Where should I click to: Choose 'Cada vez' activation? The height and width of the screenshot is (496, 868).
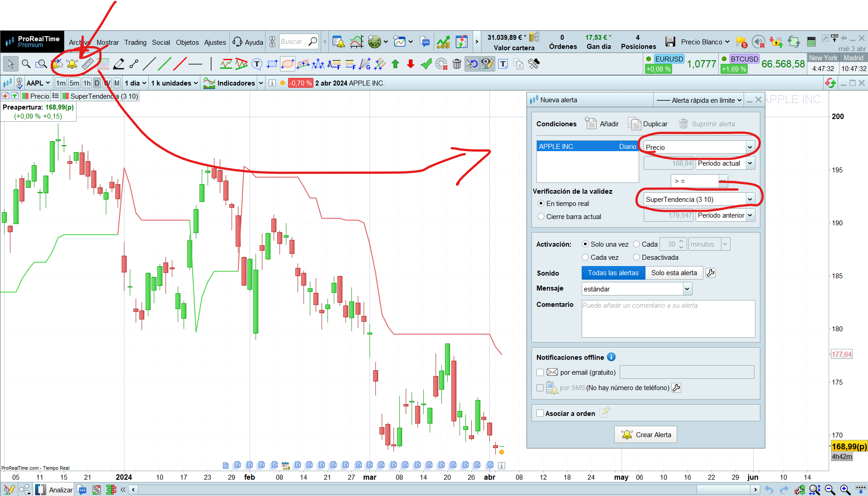tap(585, 258)
